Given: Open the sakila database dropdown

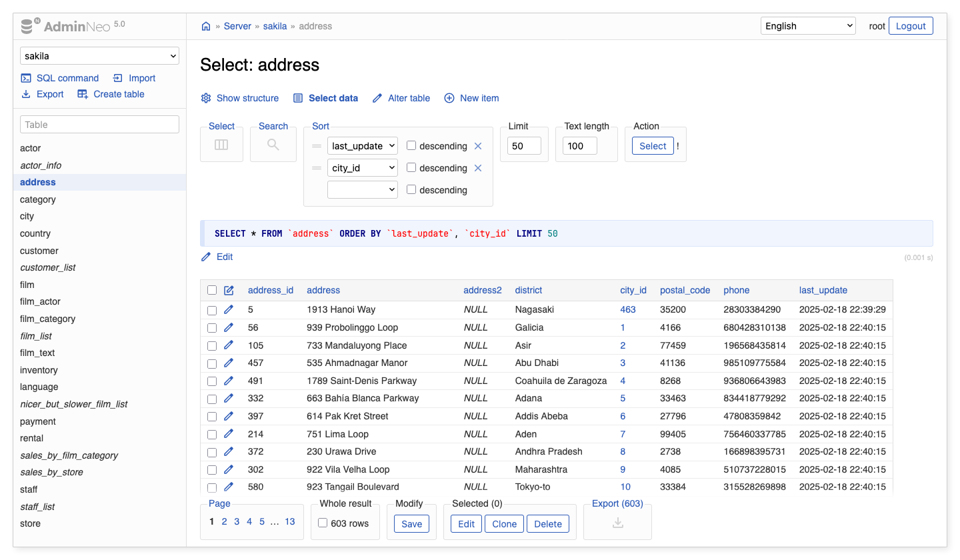Looking at the screenshot, I should [99, 56].
